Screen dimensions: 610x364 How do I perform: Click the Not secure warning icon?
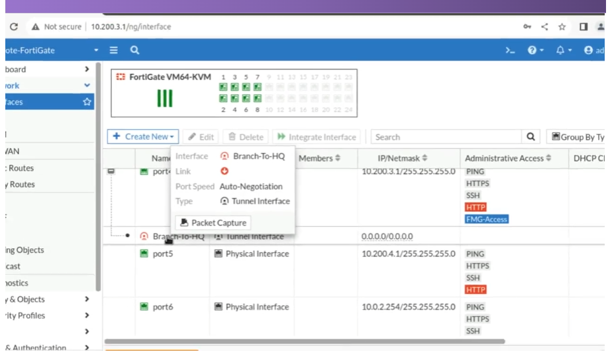pos(35,26)
